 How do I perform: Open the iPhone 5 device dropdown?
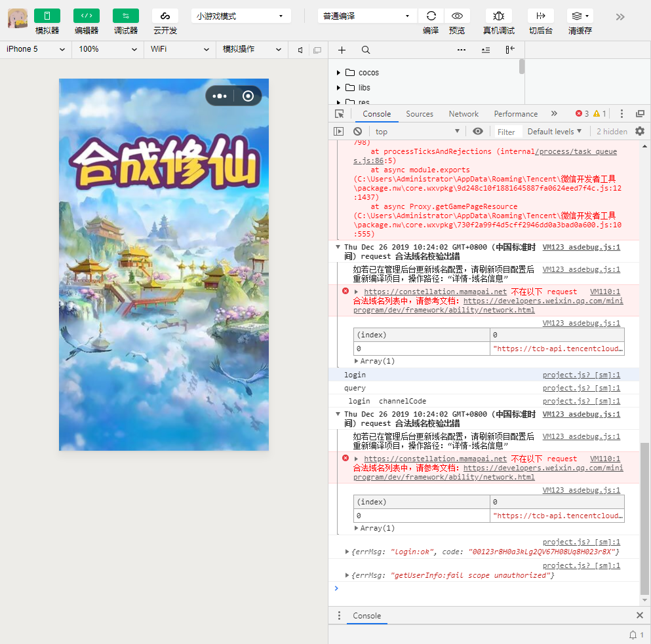(35, 49)
